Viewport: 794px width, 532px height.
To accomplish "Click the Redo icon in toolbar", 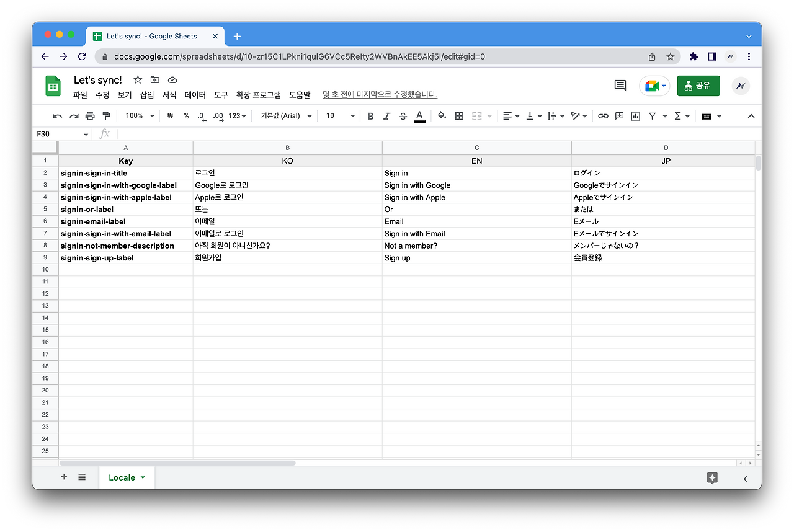I will coord(74,116).
